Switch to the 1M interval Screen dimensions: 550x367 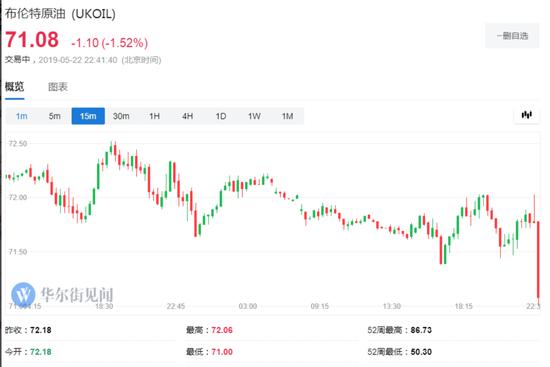(287, 116)
